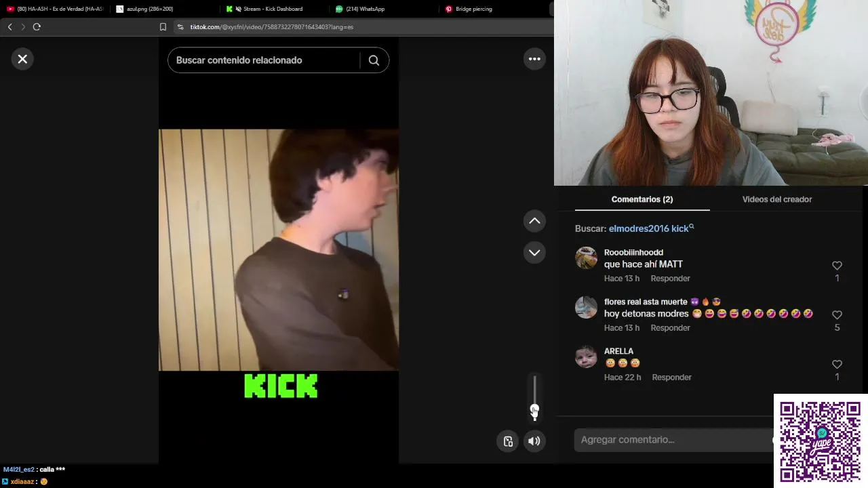Screen dimensions: 868x488
Task: Click the TikTok video player area
Action: [279, 250]
